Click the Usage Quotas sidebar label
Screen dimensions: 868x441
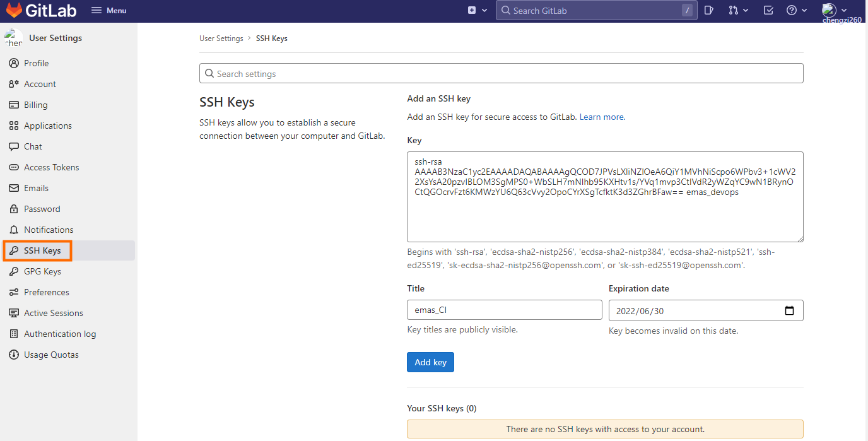(51, 355)
